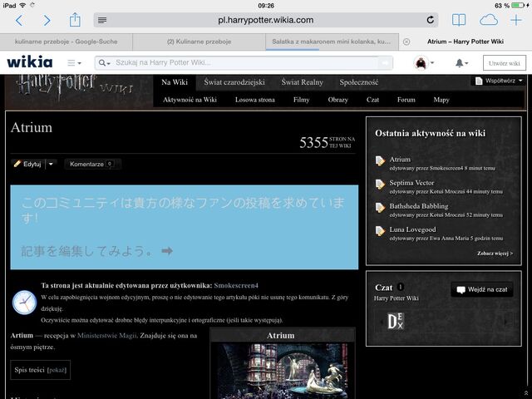
Task: Close the Atrium tab with the x icon
Action: tap(406, 42)
